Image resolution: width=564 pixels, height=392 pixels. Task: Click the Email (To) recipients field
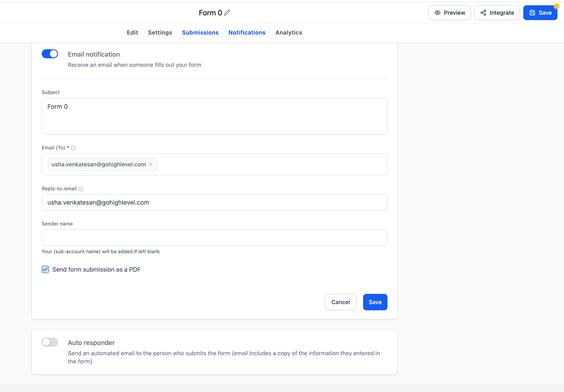[x=214, y=164]
